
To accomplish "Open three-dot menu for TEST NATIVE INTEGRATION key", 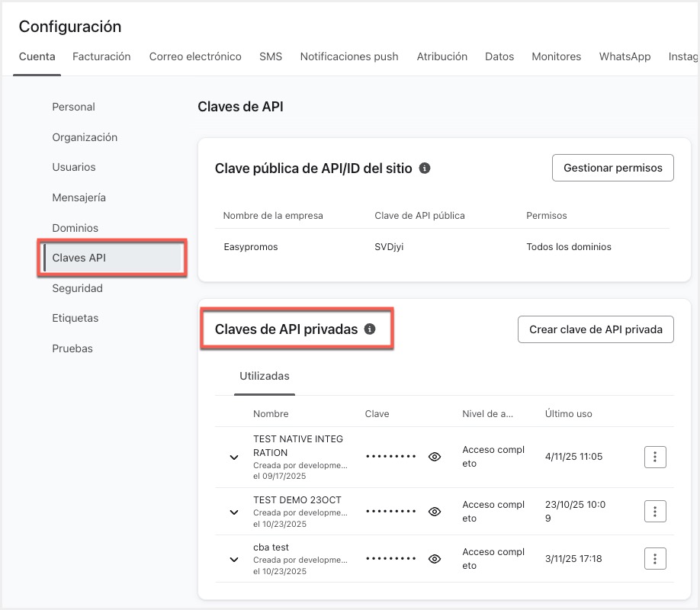I will tap(655, 457).
